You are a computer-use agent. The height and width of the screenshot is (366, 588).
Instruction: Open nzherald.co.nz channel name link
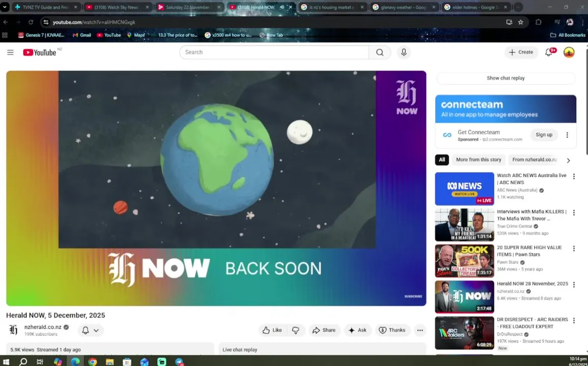[43, 327]
